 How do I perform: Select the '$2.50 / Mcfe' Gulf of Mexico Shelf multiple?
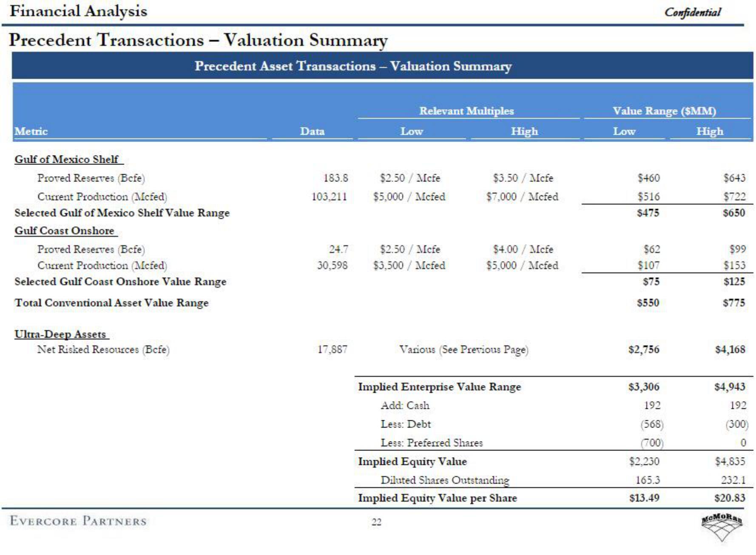(x=410, y=178)
